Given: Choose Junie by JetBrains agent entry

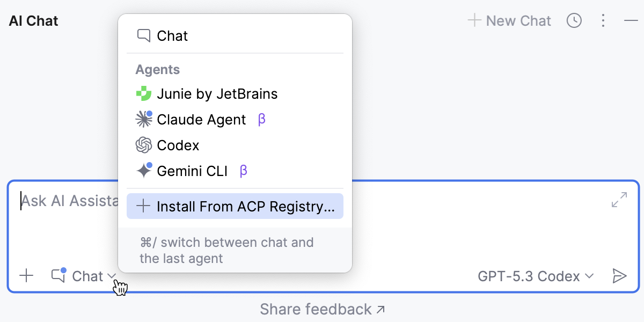Looking at the screenshot, I should click(217, 93).
